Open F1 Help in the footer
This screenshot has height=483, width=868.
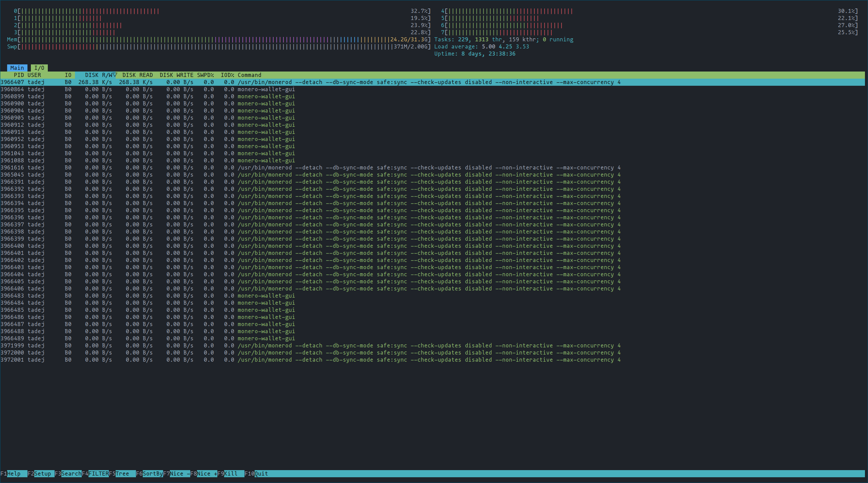14,474
